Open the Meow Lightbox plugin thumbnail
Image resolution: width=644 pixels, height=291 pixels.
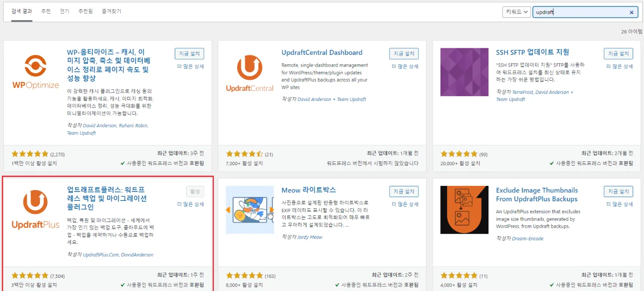(250, 210)
